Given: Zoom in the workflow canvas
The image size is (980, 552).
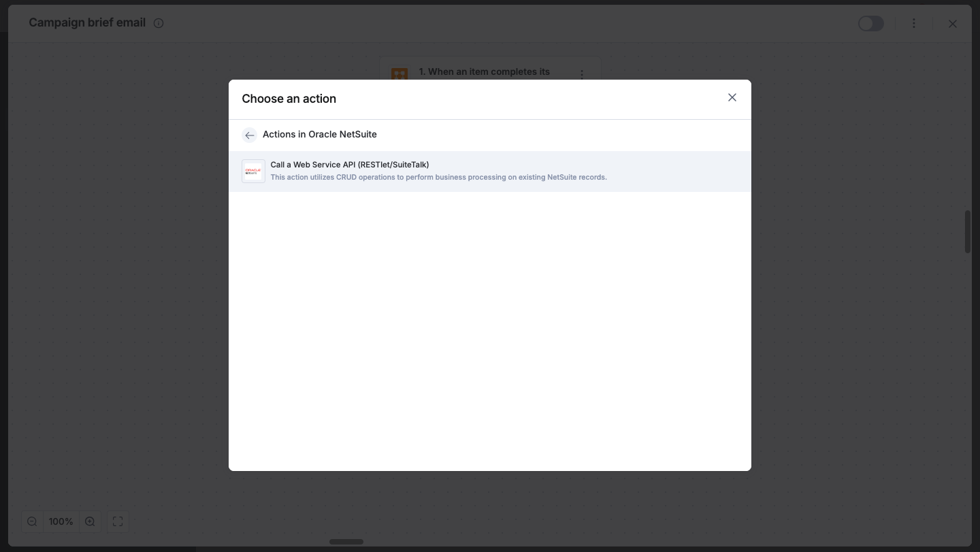Looking at the screenshot, I should coord(90,521).
